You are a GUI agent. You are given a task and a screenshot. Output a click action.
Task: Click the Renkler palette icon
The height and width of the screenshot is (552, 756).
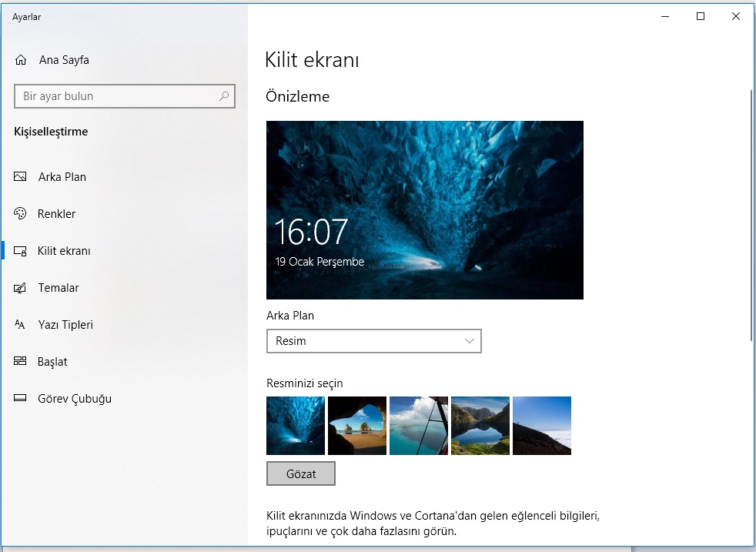coord(20,213)
